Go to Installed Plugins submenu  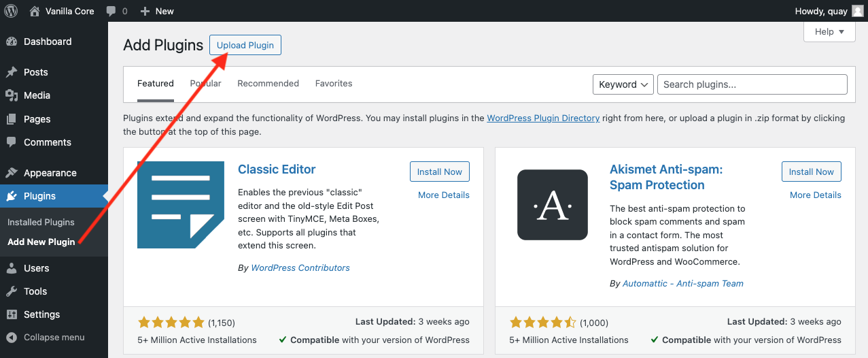click(x=41, y=222)
